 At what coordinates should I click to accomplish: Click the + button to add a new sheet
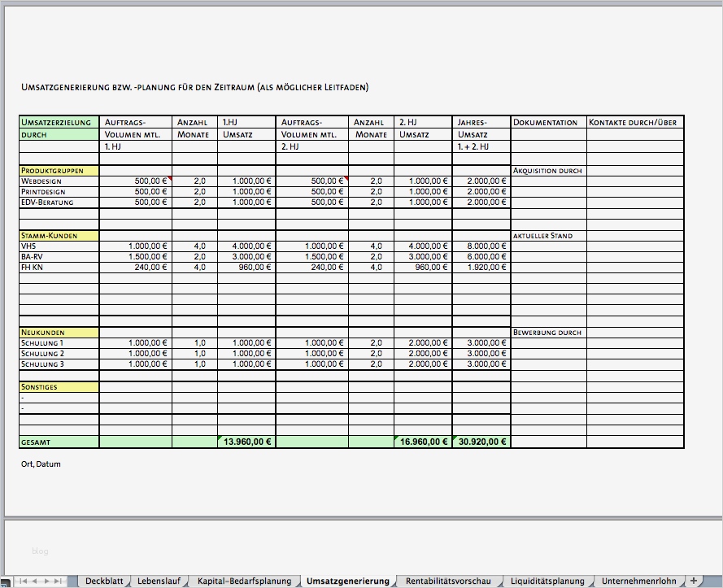(693, 581)
